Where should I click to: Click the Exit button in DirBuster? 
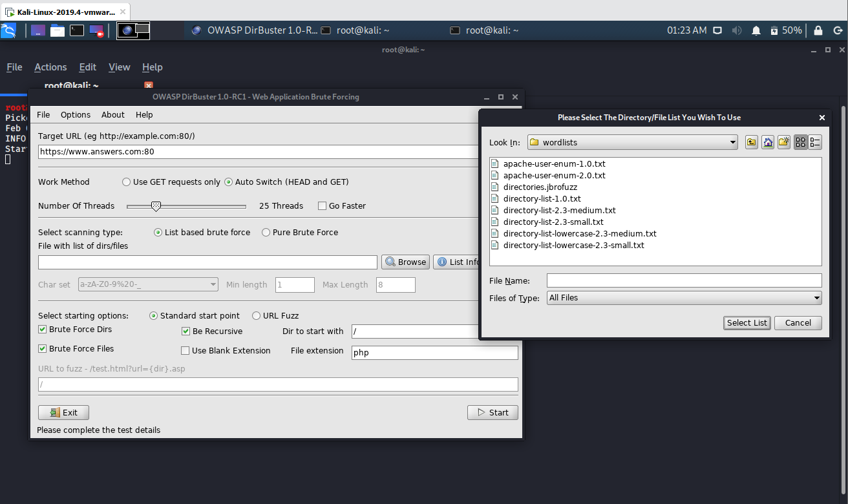pyautogui.click(x=63, y=413)
